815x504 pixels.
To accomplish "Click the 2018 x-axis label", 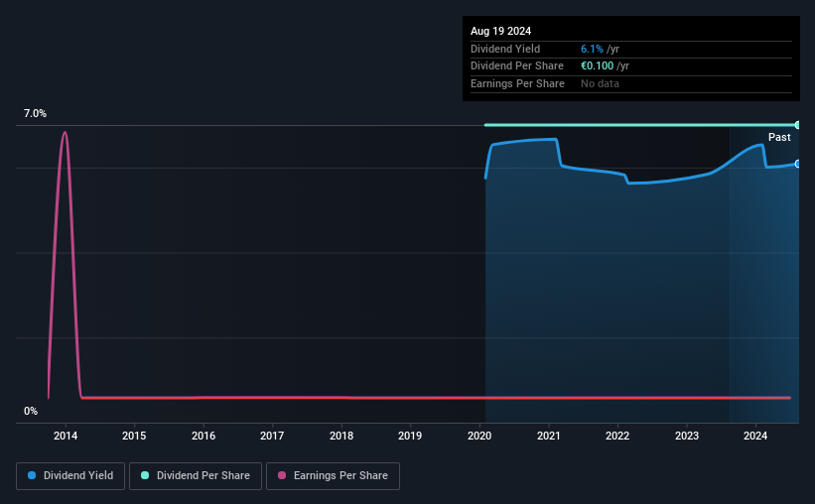I will point(341,436).
